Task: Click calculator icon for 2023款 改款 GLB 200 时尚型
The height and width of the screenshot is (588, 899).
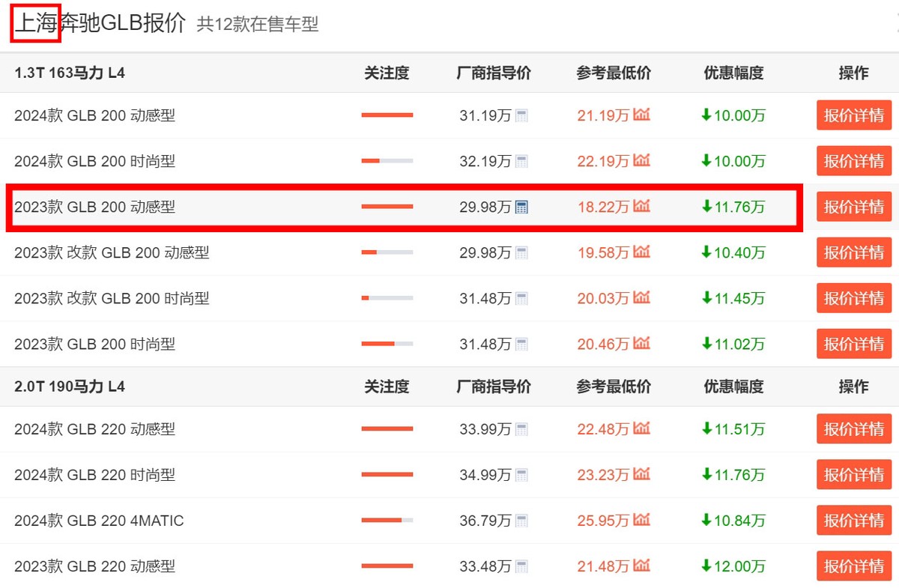Action: click(x=521, y=298)
